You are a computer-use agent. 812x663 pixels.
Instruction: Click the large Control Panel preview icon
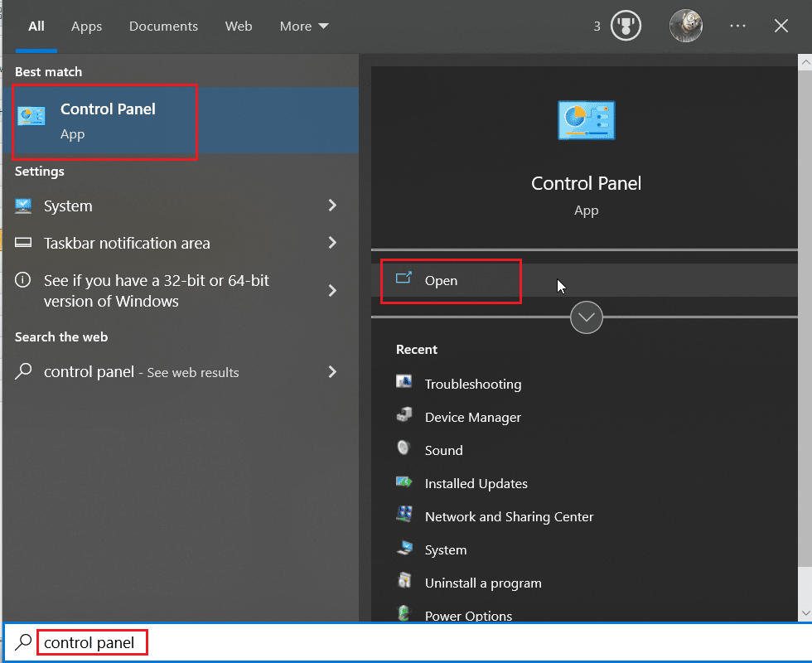click(x=586, y=120)
